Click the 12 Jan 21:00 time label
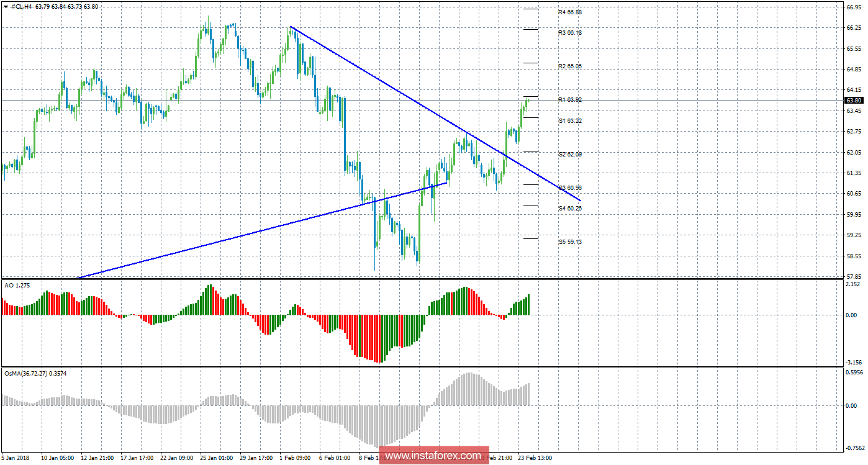This screenshot has width=868, height=465. click(97, 458)
